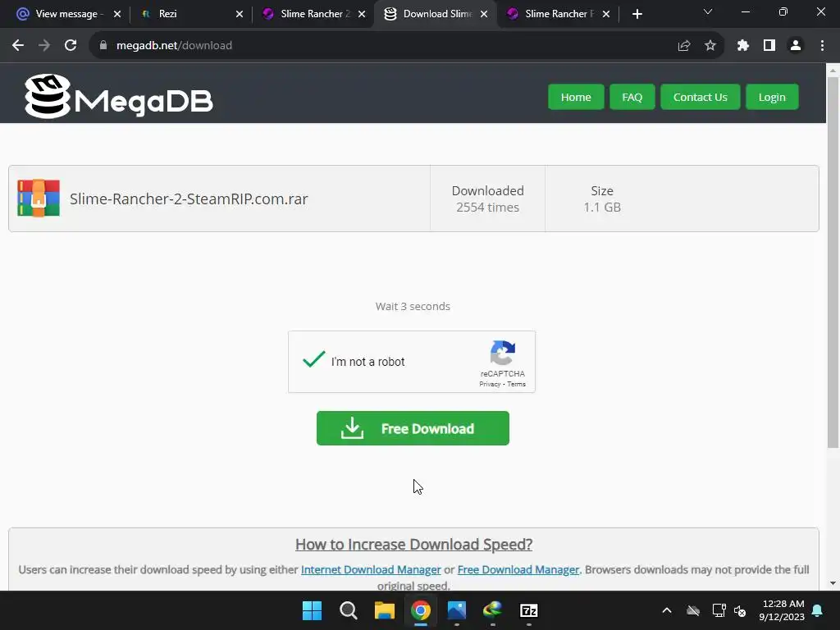Click the scrollbar down arrow

coord(833,583)
